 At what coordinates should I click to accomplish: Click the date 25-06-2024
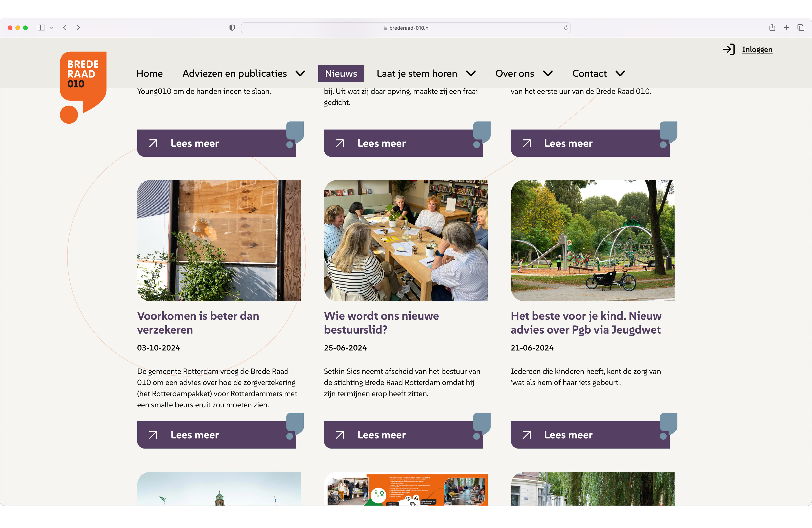345,348
